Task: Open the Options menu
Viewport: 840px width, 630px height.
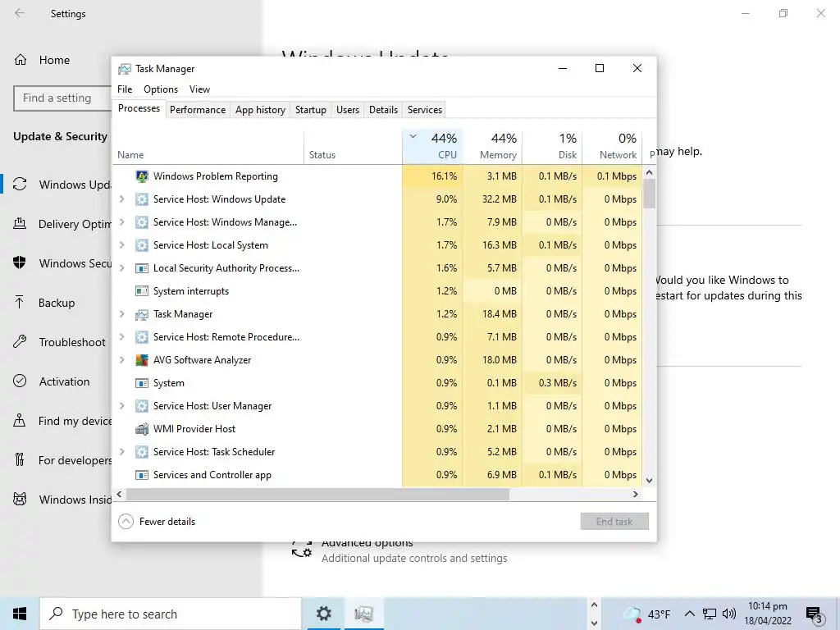Action: click(161, 89)
